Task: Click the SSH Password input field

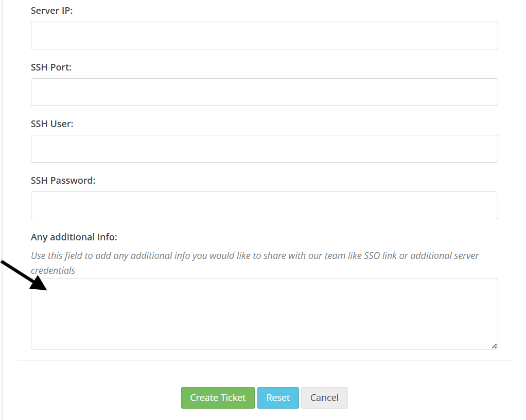Action: pos(264,205)
